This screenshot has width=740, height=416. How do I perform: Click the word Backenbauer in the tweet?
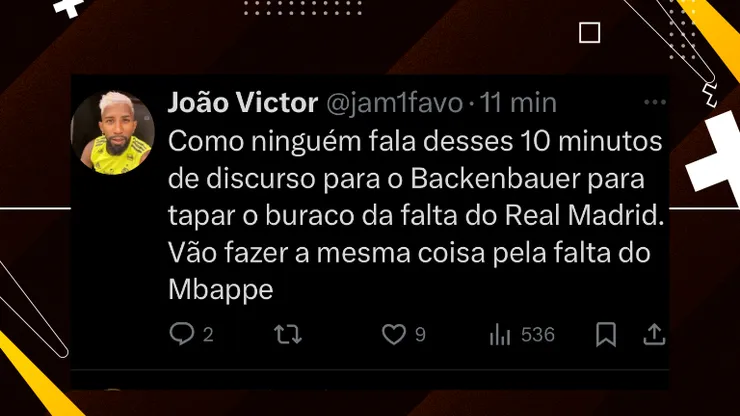pos(495,178)
